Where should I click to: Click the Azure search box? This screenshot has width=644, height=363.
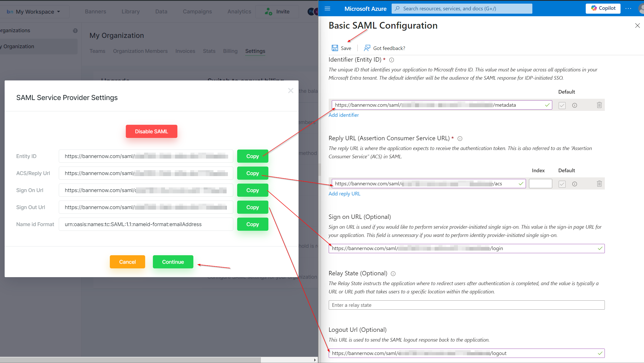click(x=462, y=9)
